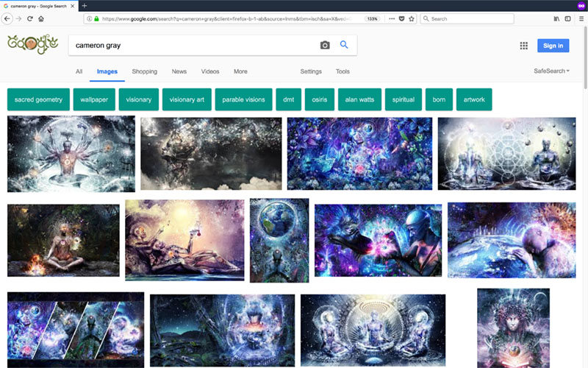
Task: Open the Library icon in Firefox toolbar
Action: pos(556,19)
